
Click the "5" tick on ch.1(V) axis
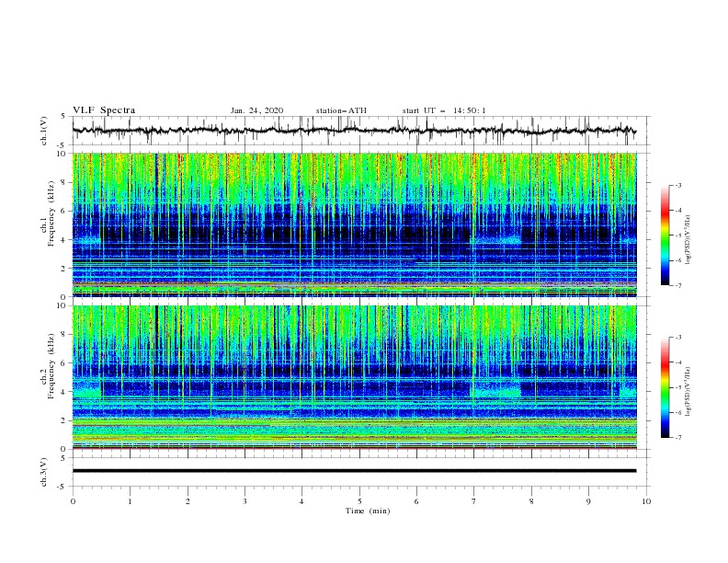tap(63, 116)
